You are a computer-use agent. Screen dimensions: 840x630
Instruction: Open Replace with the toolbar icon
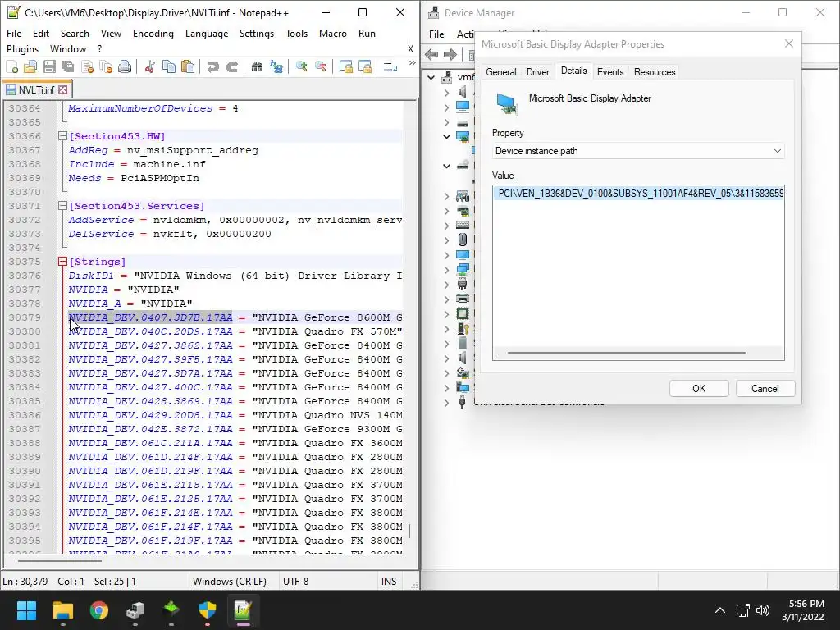coord(276,67)
